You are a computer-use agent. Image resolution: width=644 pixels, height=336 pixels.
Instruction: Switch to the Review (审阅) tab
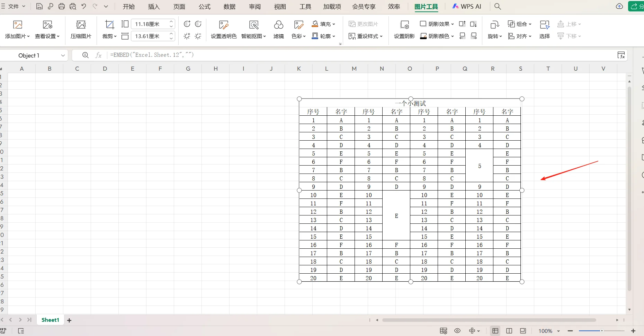[x=255, y=7]
